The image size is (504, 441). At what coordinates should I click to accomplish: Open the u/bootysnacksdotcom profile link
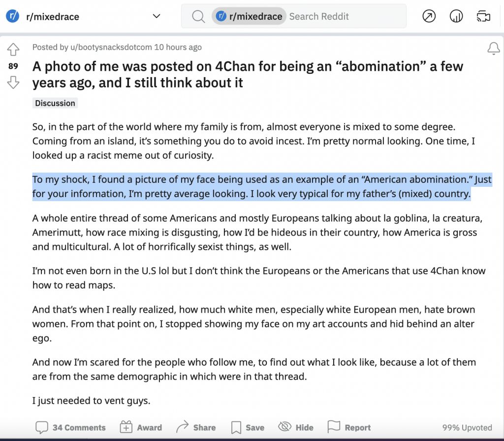point(111,47)
